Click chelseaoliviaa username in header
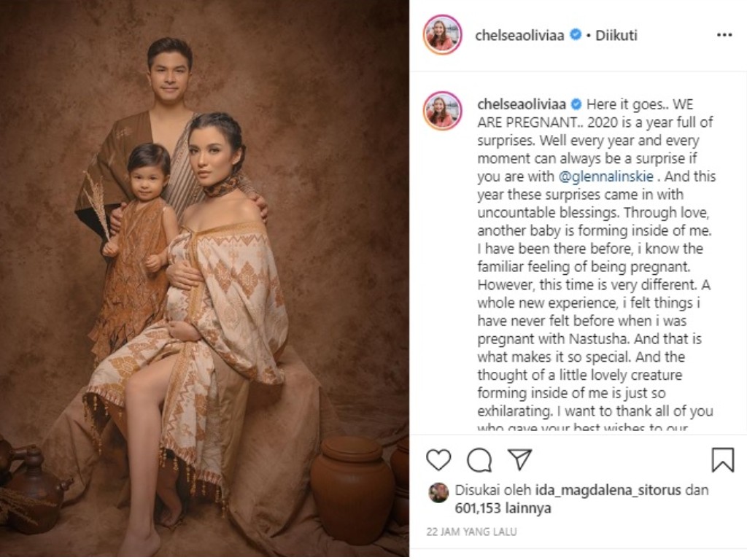 tap(519, 35)
